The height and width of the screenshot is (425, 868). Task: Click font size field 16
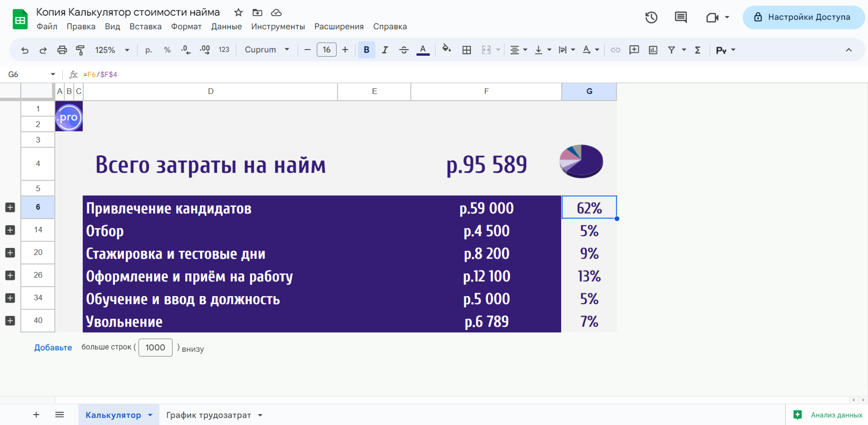pos(327,50)
